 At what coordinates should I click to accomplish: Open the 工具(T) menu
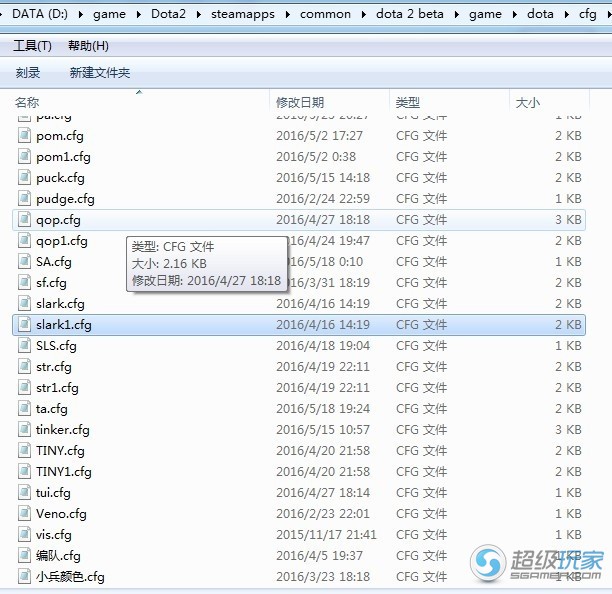pos(32,46)
